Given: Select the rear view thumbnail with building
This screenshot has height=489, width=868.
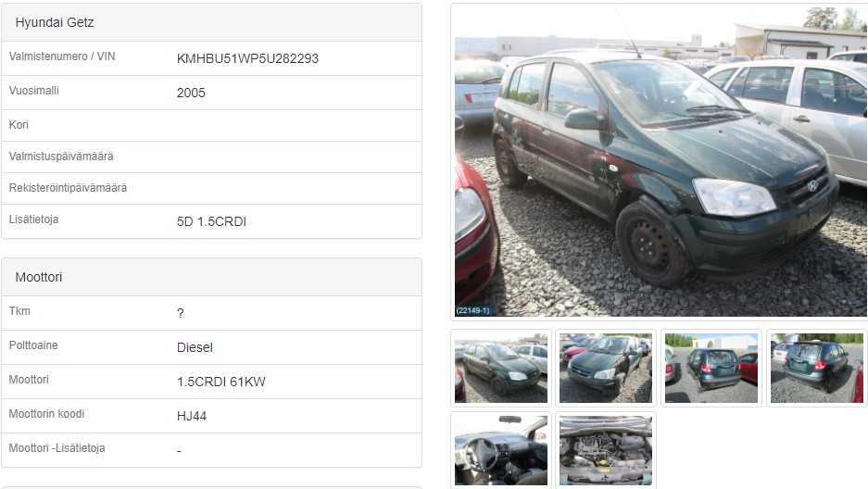Looking at the screenshot, I should pyautogui.click(x=711, y=368).
